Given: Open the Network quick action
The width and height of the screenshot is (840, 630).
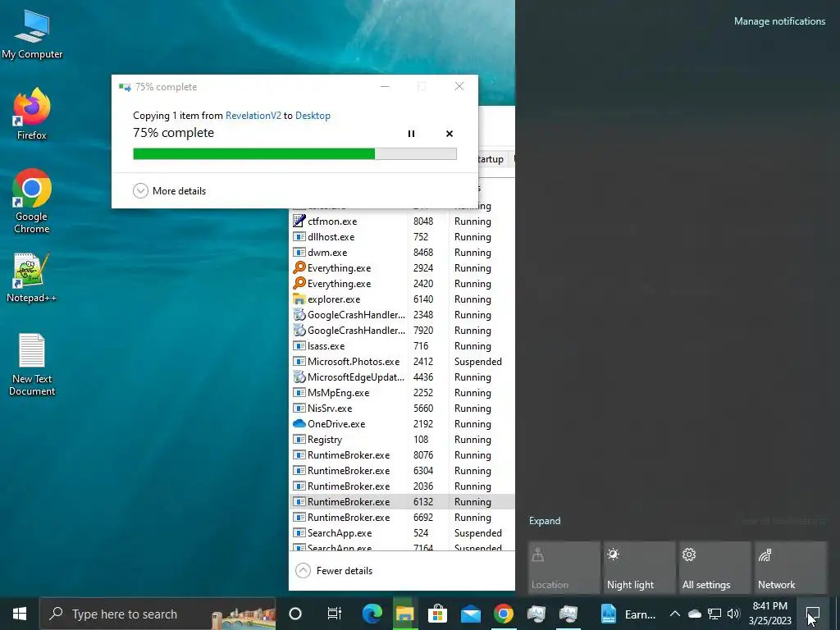Looking at the screenshot, I should tap(790, 568).
